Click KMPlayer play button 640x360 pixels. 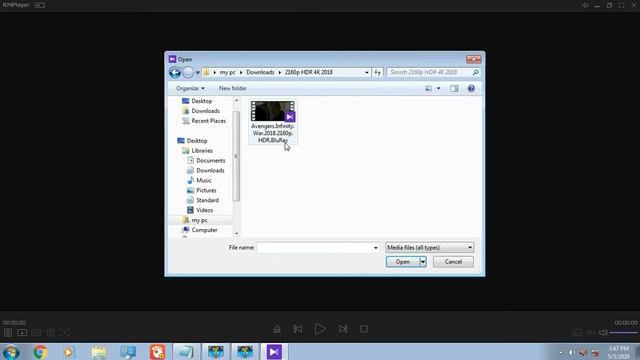[320, 329]
